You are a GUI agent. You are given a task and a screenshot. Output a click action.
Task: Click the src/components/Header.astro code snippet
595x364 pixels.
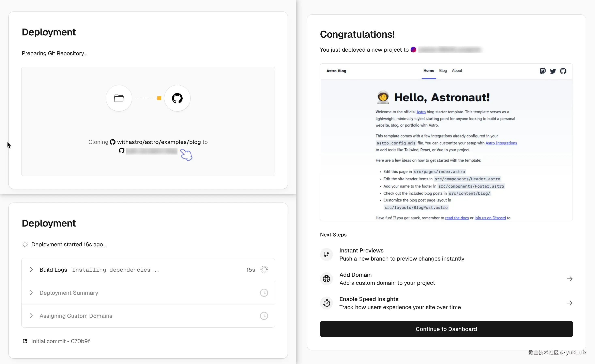[467, 179]
